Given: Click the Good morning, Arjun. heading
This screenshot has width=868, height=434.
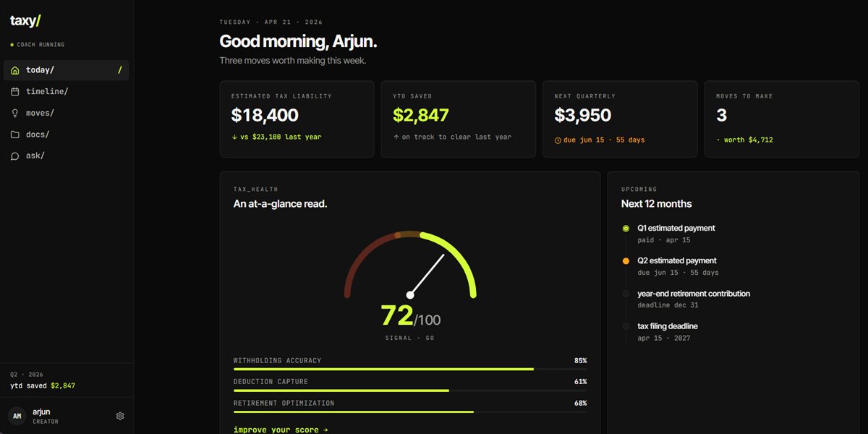Looking at the screenshot, I should point(298,41).
